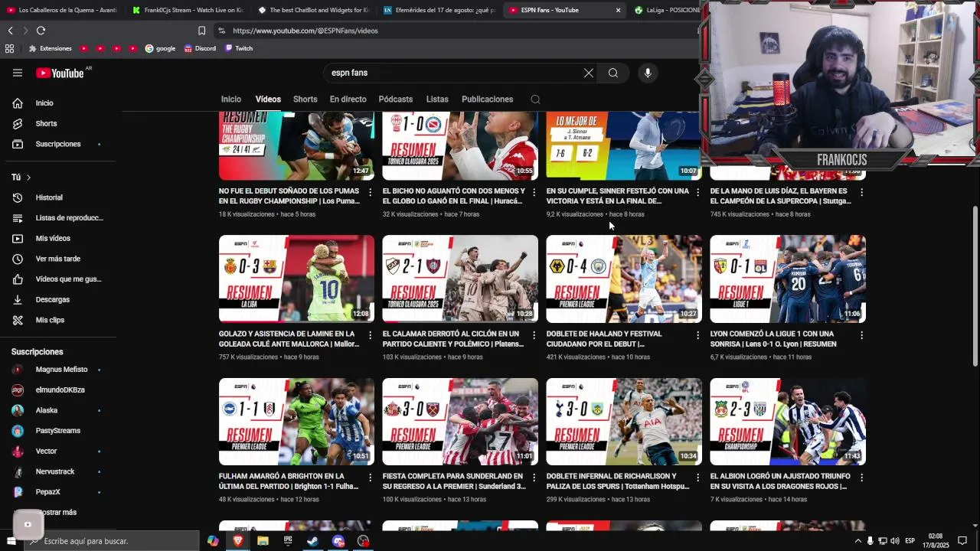The width and height of the screenshot is (980, 551).
Task: Open Epic Games launcher from the taskbar
Action: pos(288,541)
